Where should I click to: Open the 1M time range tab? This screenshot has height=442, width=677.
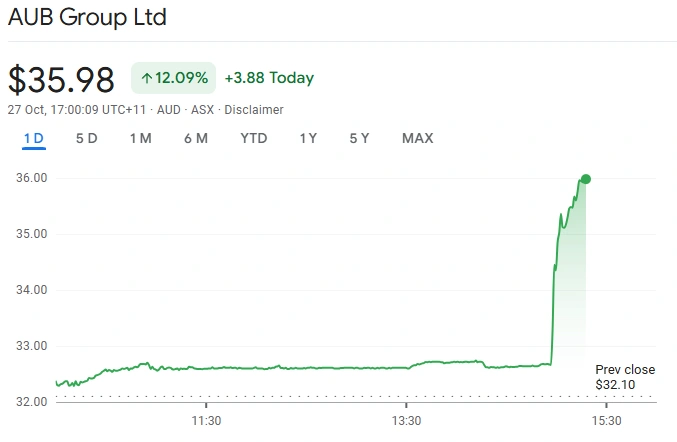(140, 138)
